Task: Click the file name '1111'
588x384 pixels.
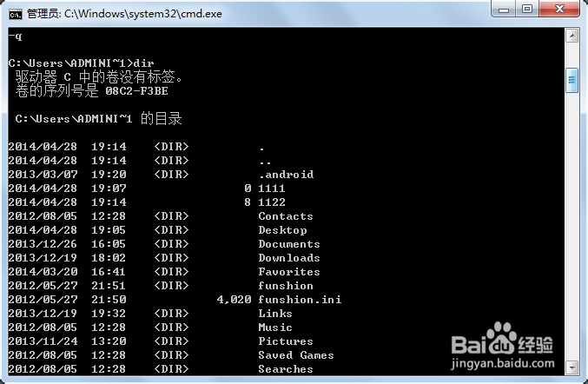Action: [272, 189]
